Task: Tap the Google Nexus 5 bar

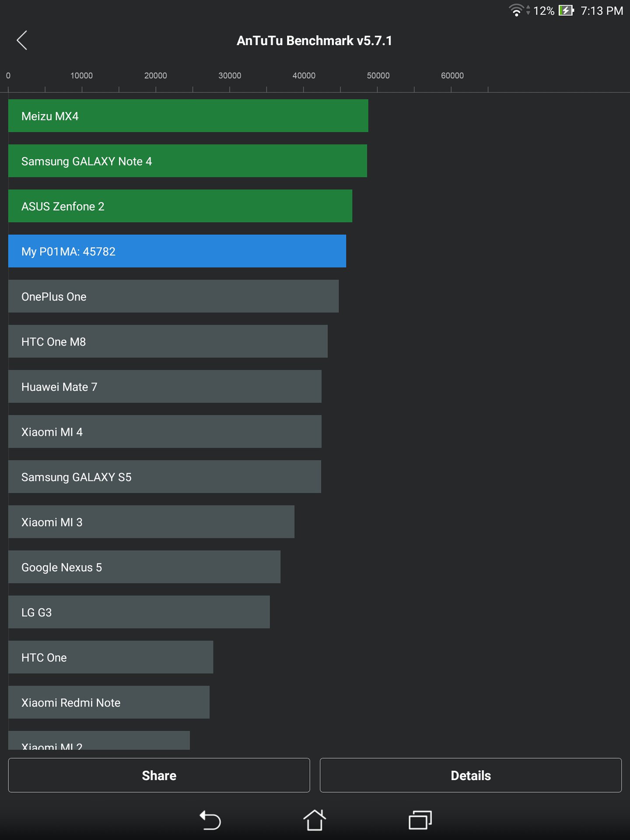Action: [x=144, y=567]
